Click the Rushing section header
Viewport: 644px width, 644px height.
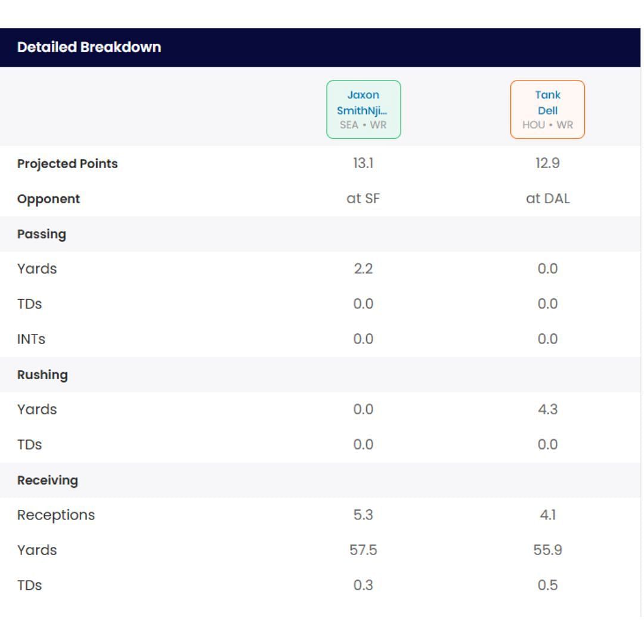coord(42,374)
